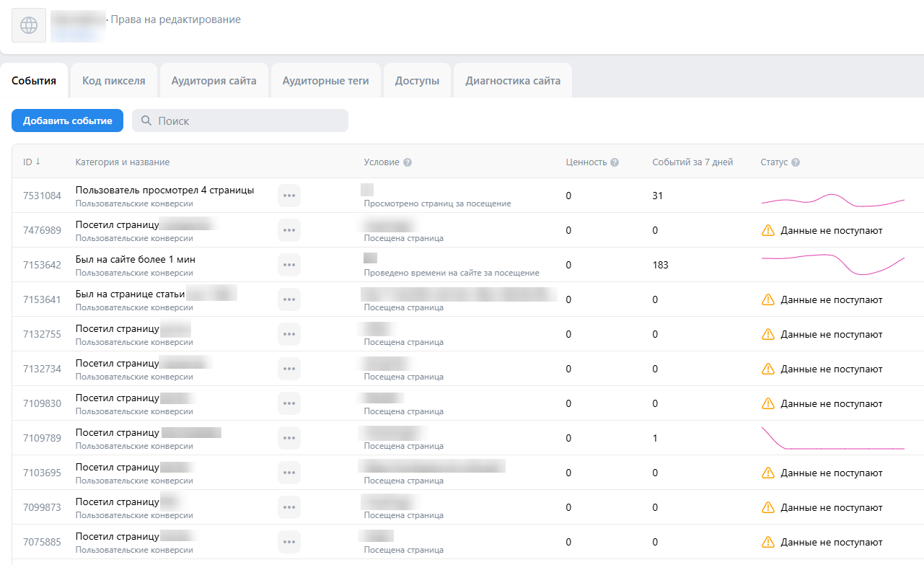
Task: Open Аудитория сайта tab
Action: [x=214, y=81]
